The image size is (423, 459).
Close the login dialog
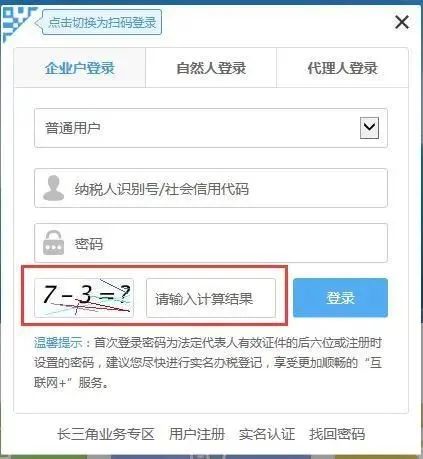[402, 23]
